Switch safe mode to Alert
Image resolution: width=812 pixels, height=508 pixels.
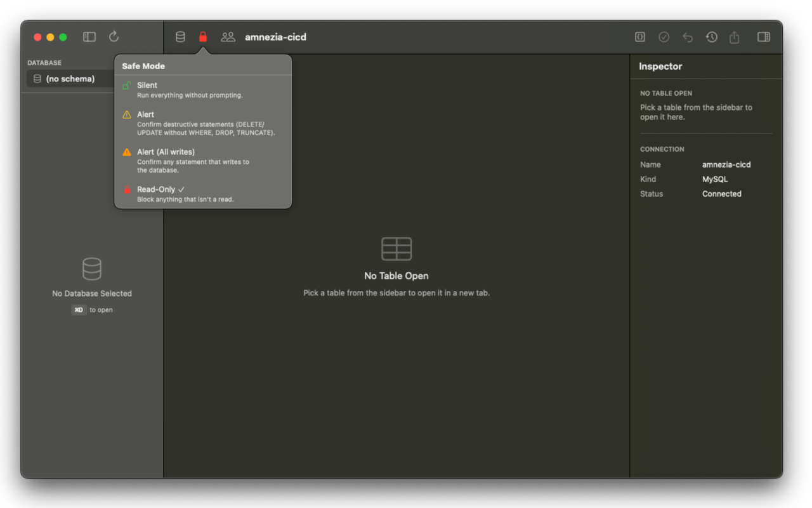click(145, 114)
